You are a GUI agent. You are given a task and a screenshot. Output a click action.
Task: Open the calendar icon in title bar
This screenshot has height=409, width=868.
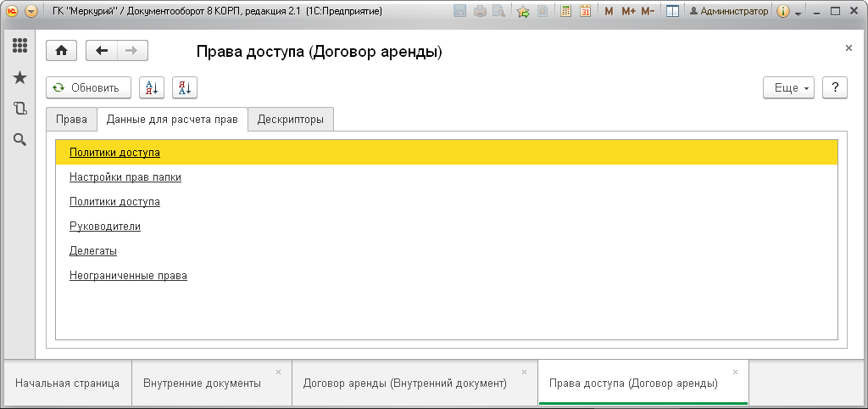(x=586, y=10)
